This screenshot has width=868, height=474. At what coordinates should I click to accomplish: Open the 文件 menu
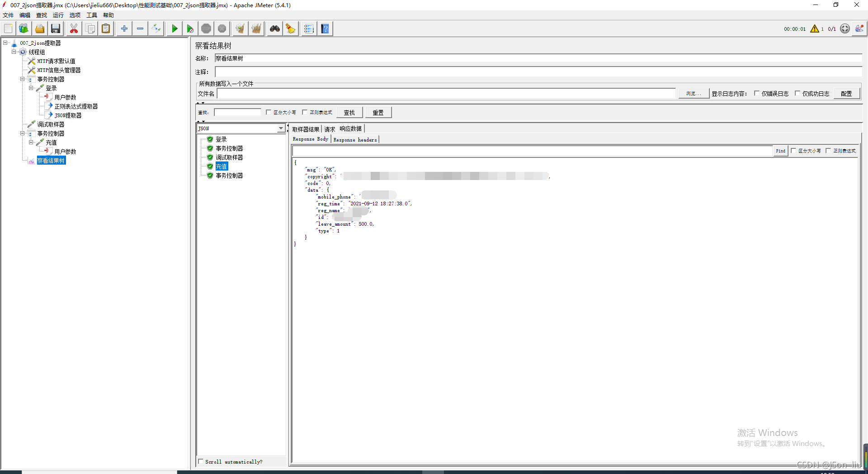8,15
